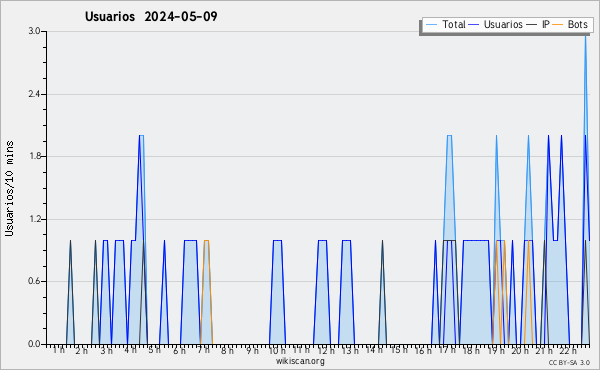
Task: Click the '5 h' x-axis label
Action: click(x=154, y=350)
